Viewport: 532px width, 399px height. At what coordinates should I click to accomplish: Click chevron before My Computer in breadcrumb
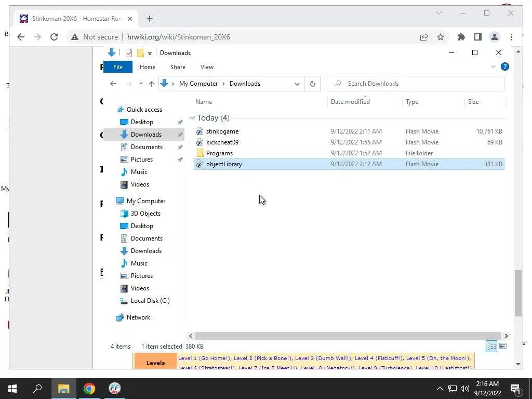(173, 84)
